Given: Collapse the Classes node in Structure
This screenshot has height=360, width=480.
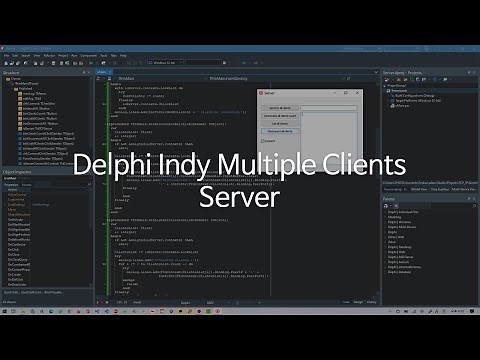Looking at the screenshot, I should [x=4, y=79].
